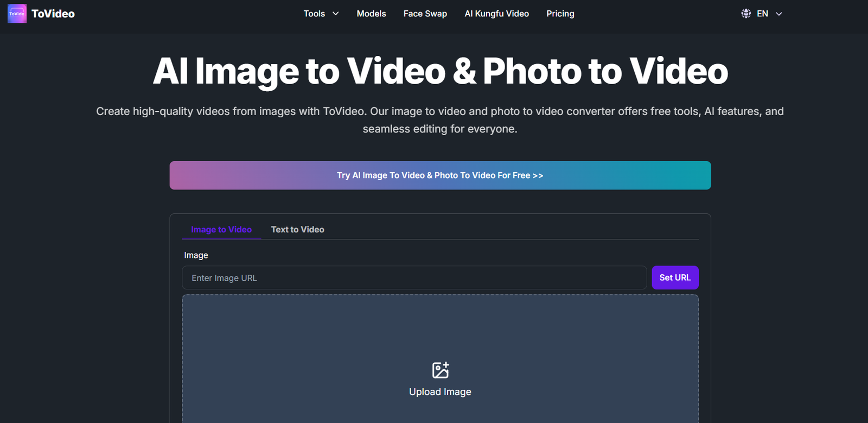Click the Image field label
Screen dimensions: 868x423
click(196, 255)
